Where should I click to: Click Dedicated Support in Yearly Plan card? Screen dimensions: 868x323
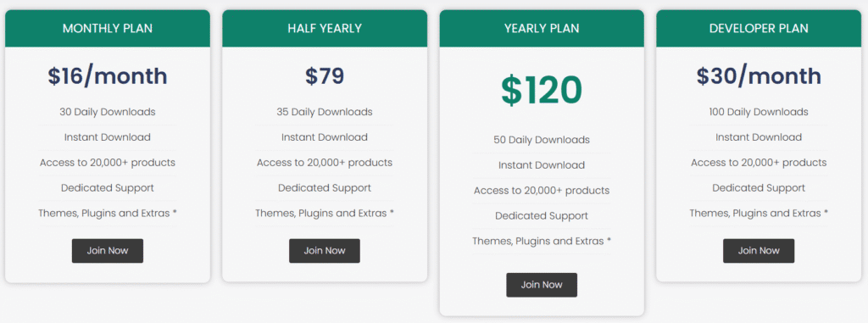click(542, 215)
